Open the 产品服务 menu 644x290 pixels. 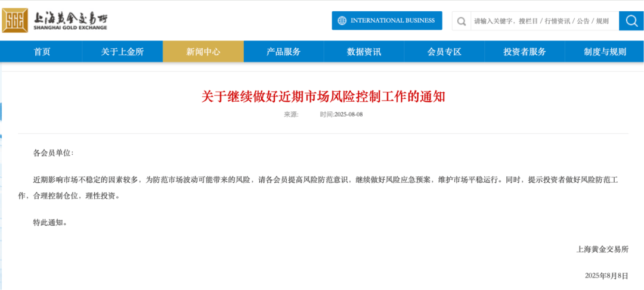[283, 52]
